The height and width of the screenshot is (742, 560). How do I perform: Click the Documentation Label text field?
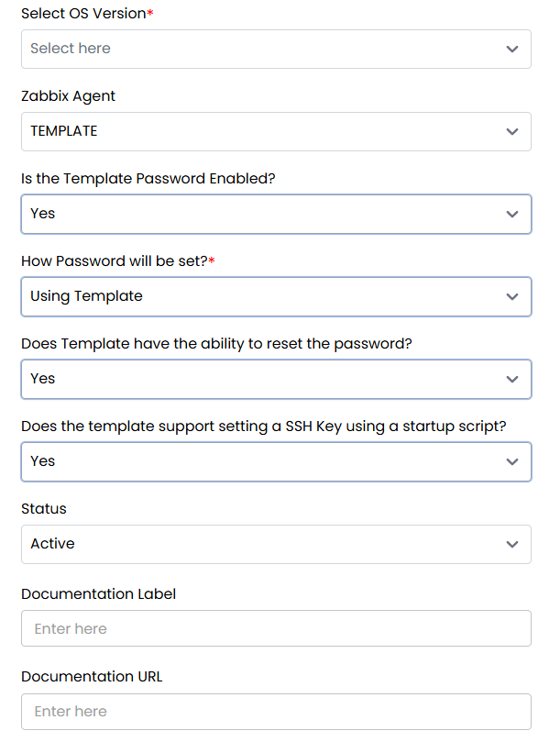[x=275, y=628]
